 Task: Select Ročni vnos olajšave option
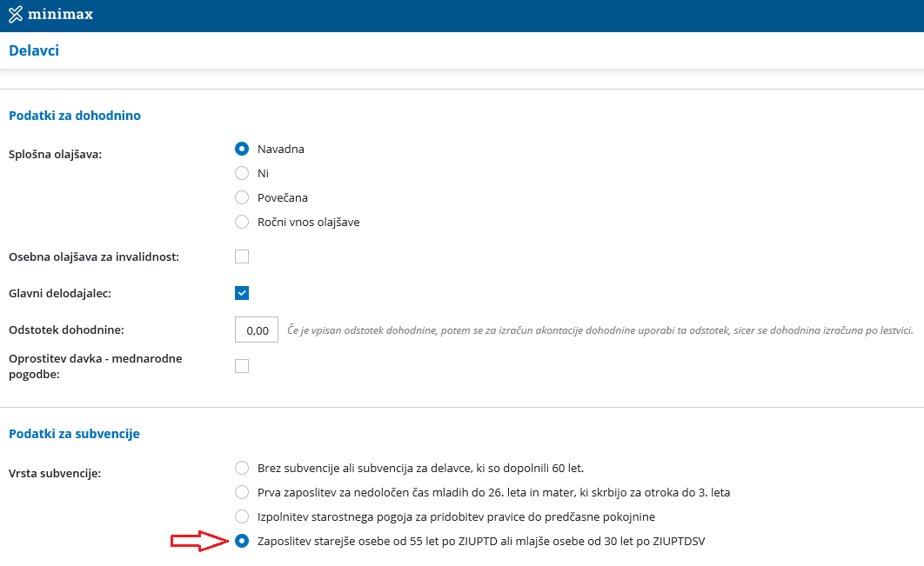click(x=242, y=222)
